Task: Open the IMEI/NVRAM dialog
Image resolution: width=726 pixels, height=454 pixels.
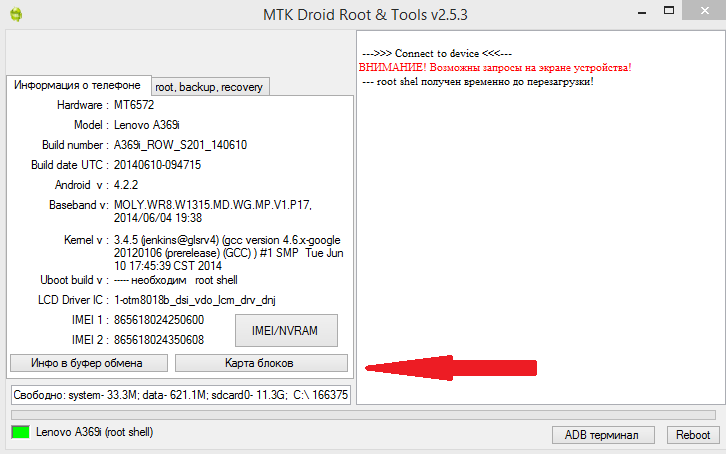Action: point(286,330)
